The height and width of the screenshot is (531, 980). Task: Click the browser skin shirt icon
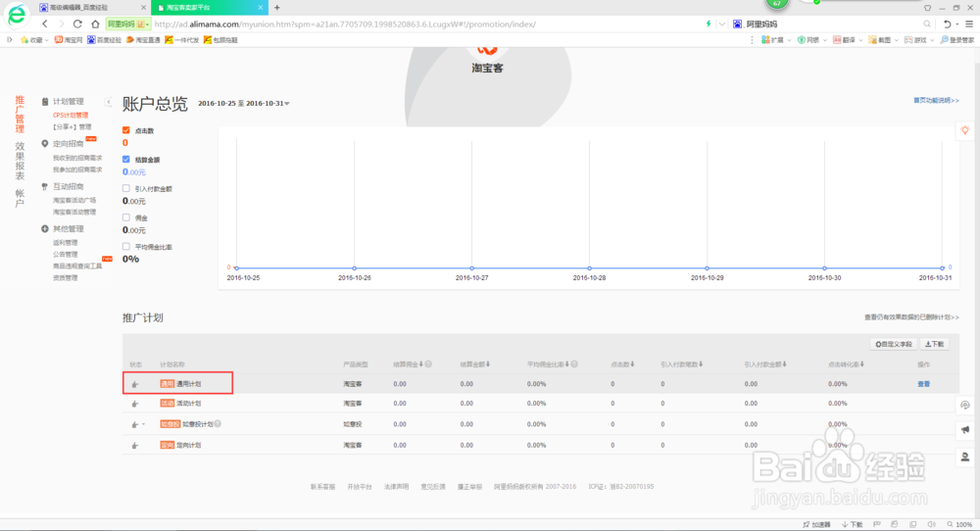[x=927, y=8]
